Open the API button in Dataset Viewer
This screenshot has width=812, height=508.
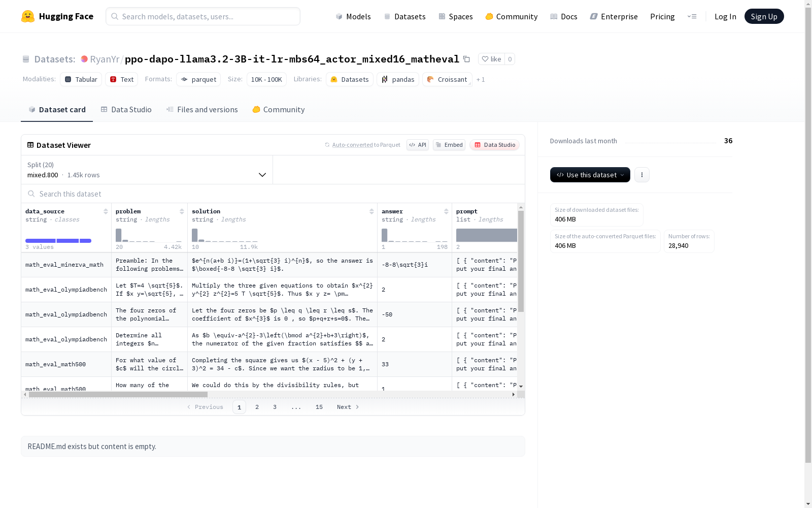tap(418, 145)
